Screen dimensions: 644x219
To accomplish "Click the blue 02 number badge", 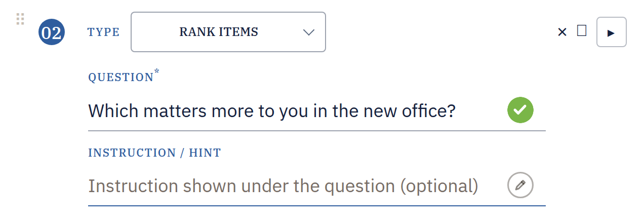I will click(x=52, y=32).
